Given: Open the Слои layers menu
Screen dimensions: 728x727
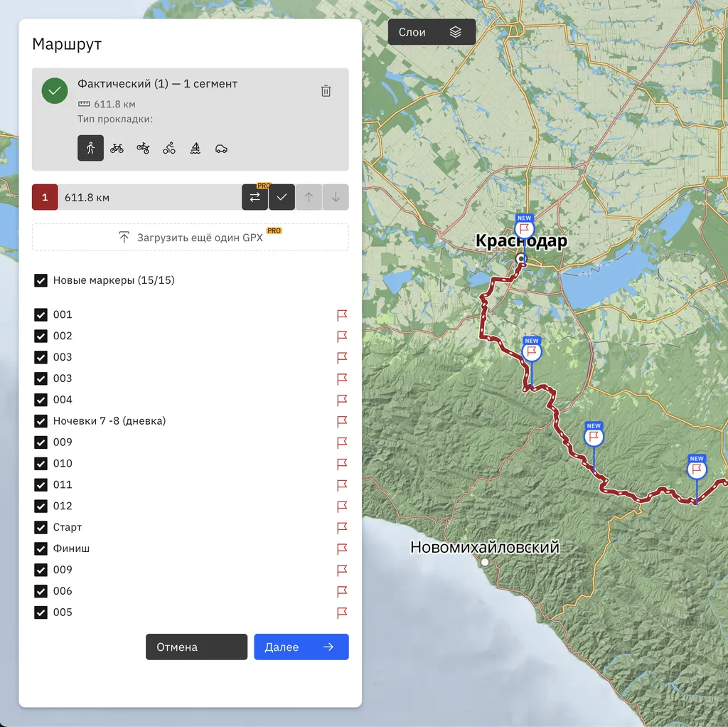Looking at the screenshot, I should click(x=432, y=32).
